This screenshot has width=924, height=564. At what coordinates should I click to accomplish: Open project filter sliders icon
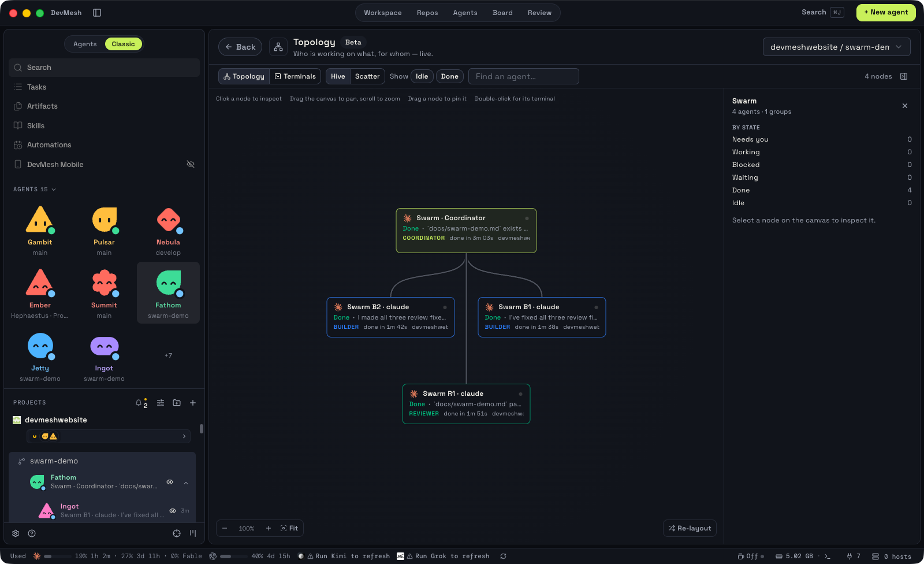161,403
